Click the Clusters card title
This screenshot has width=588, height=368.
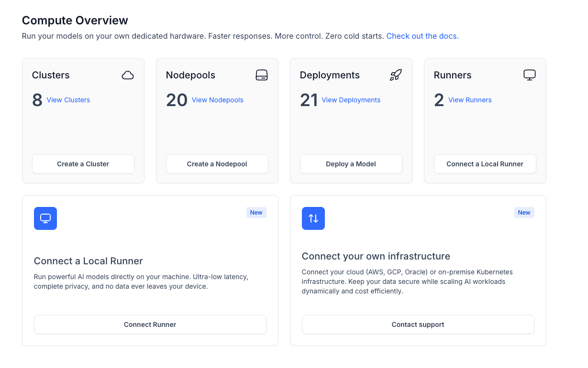click(51, 75)
